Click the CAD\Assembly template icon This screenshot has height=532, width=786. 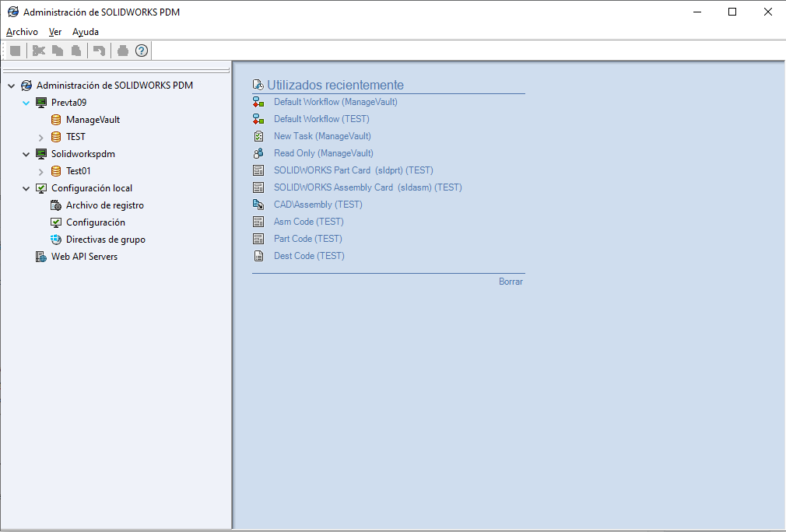[258, 205]
